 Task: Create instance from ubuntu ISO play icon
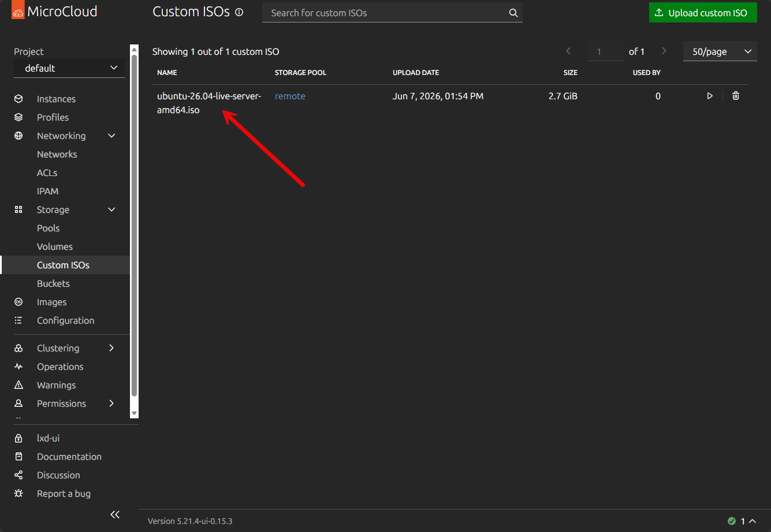pyautogui.click(x=710, y=96)
